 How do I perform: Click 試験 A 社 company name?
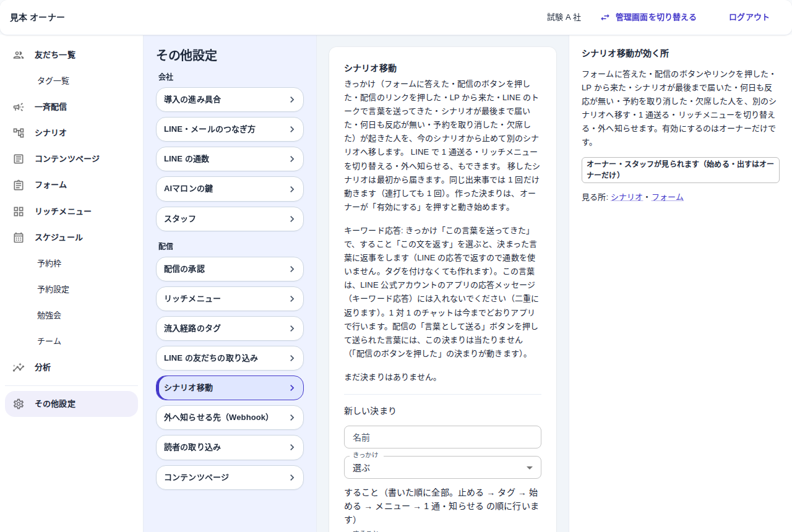(x=564, y=17)
